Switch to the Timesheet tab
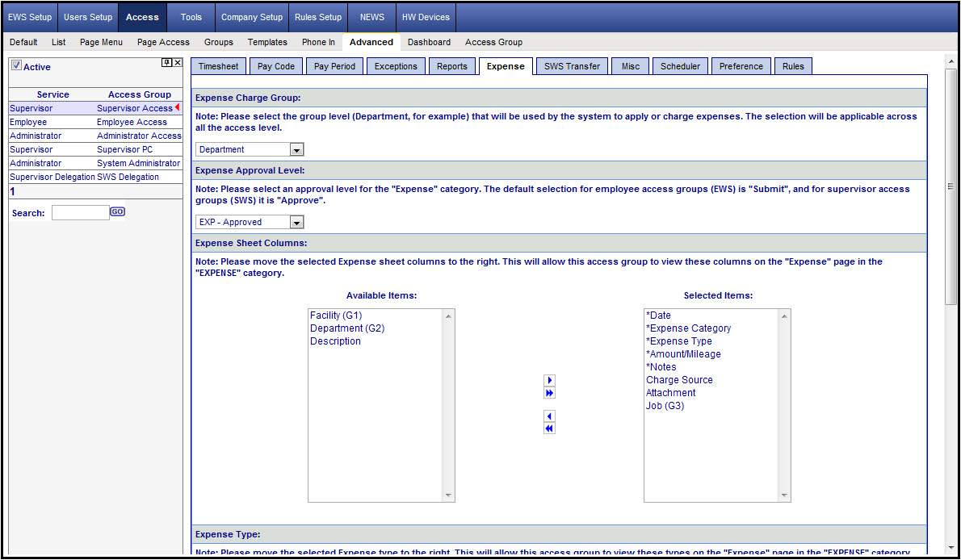 [x=218, y=66]
